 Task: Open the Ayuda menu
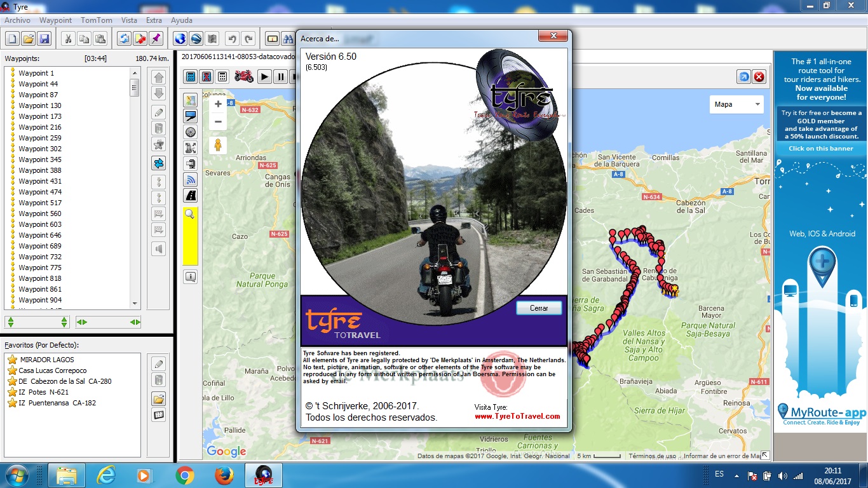[182, 20]
